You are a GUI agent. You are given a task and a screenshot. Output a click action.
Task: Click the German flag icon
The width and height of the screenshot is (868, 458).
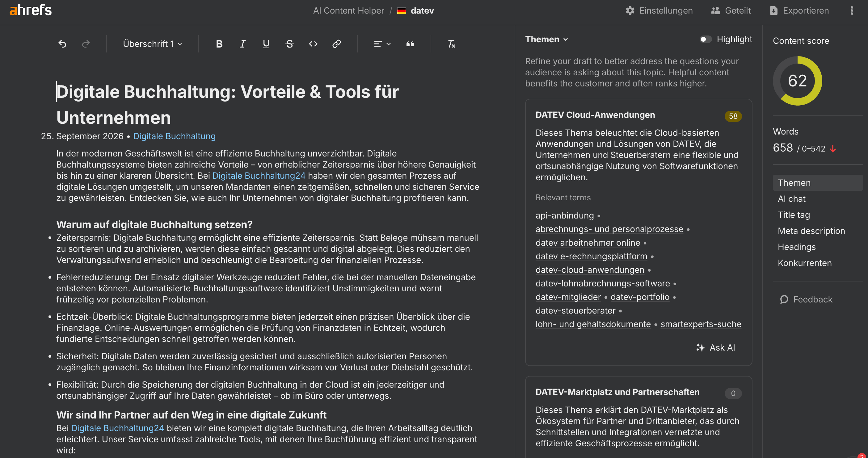pos(401,11)
